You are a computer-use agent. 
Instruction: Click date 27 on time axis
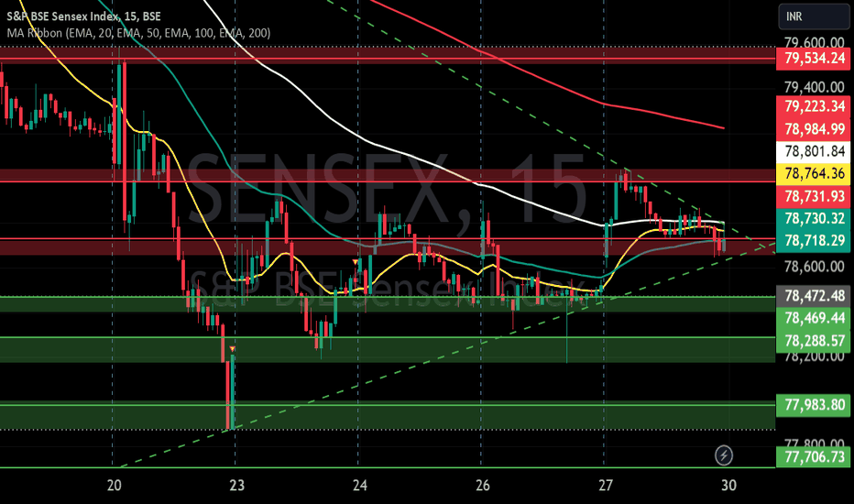pyautogui.click(x=605, y=485)
